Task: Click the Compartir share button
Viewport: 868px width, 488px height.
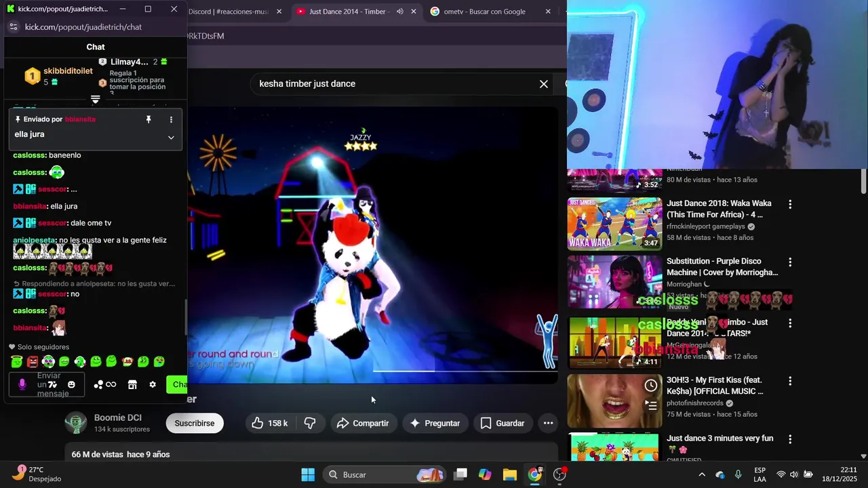Action: coord(363,423)
